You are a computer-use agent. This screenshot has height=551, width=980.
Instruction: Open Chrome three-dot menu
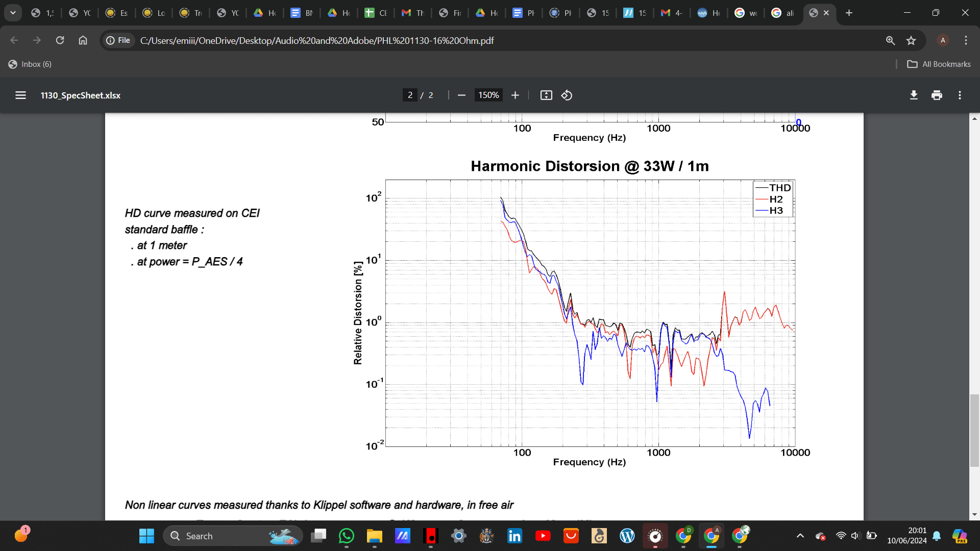tap(966, 40)
